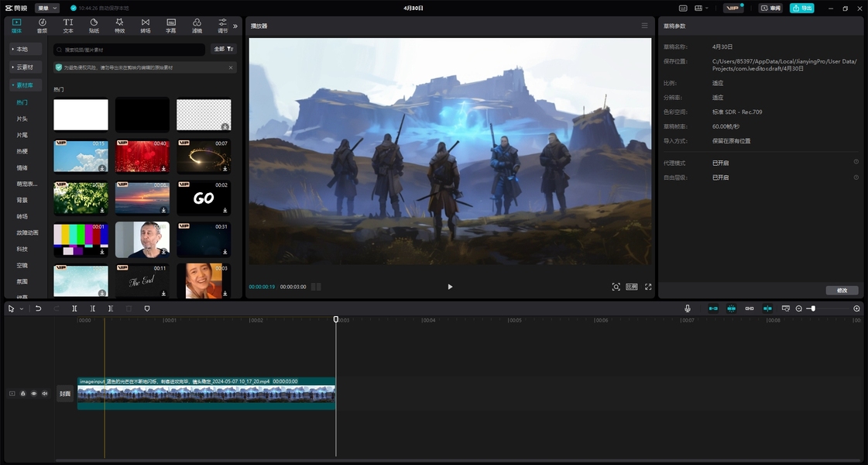
Task: Select the golden ring 00:07 clip
Action: [x=204, y=156]
